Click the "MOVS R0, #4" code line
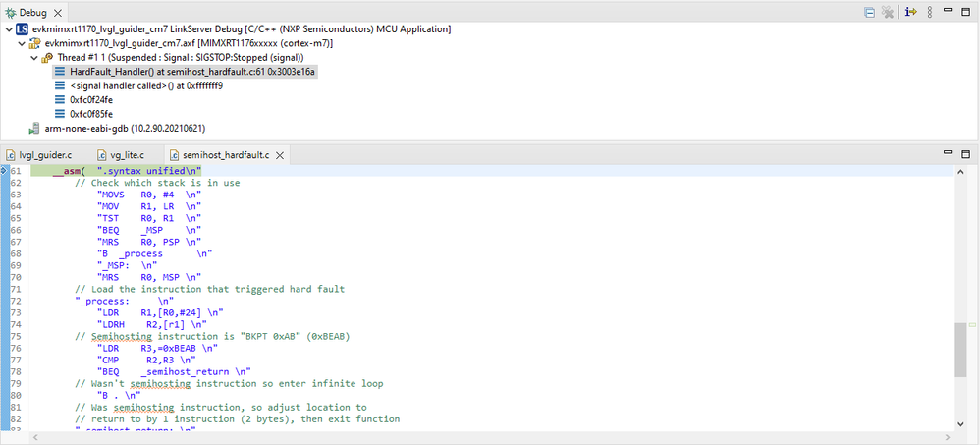The image size is (980, 445). 149,195
